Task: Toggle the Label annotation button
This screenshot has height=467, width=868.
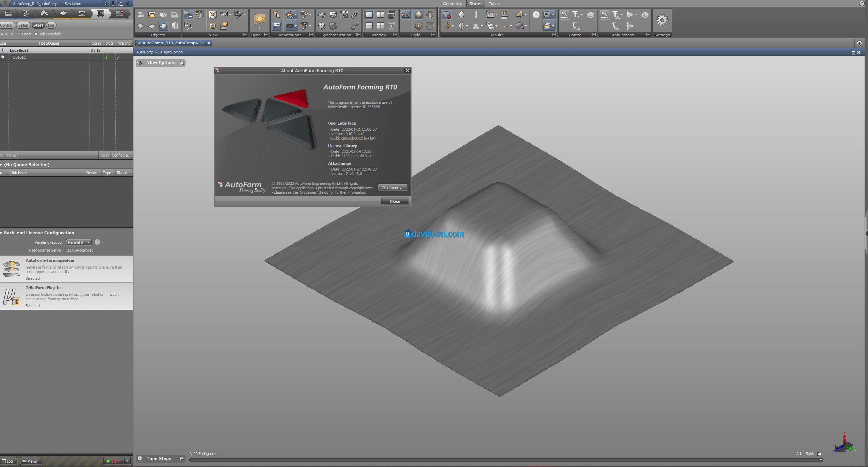Action: tap(277, 26)
